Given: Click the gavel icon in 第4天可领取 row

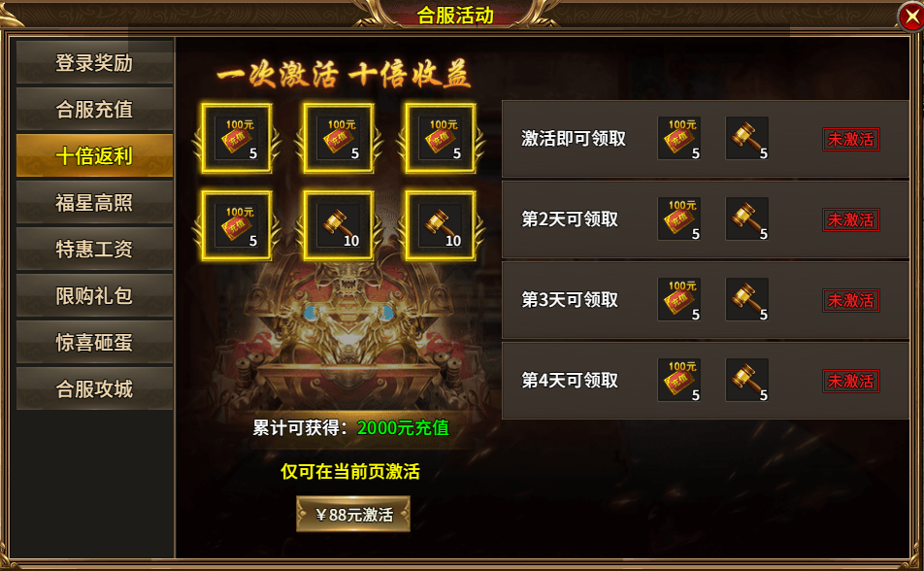Looking at the screenshot, I should click(x=746, y=380).
